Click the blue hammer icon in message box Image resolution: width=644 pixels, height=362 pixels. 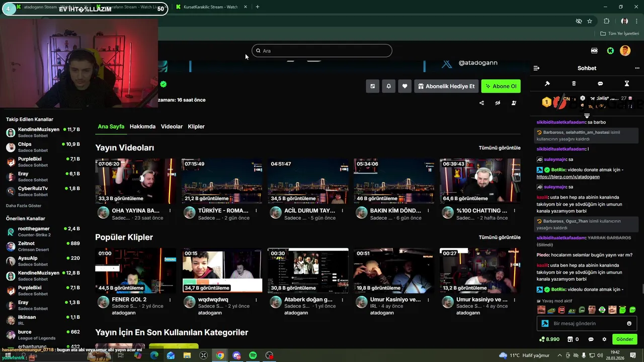point(544,323)
